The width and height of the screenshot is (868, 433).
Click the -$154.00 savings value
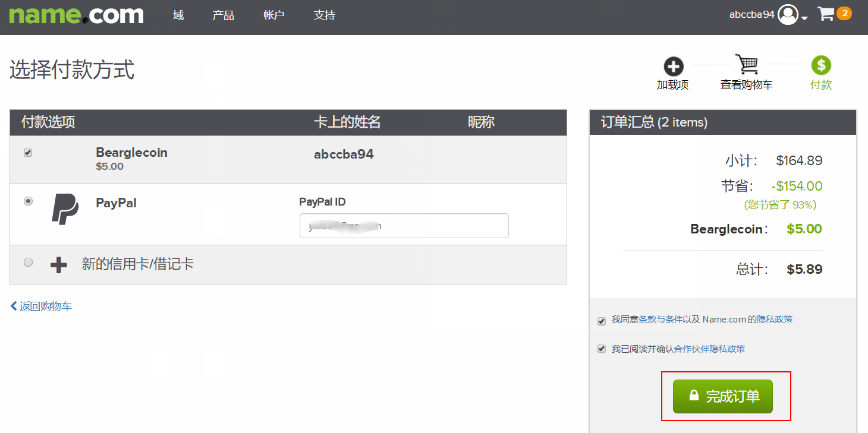tap(797, 187)
